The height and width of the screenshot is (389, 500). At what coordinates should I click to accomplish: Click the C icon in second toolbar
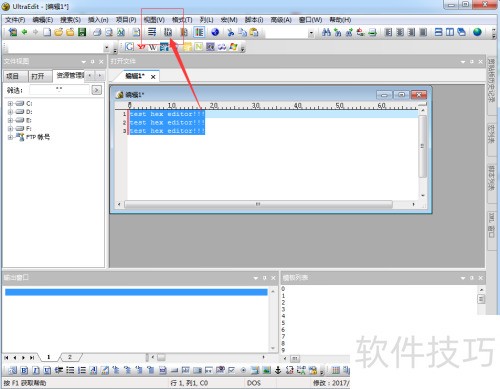point(129,47)
